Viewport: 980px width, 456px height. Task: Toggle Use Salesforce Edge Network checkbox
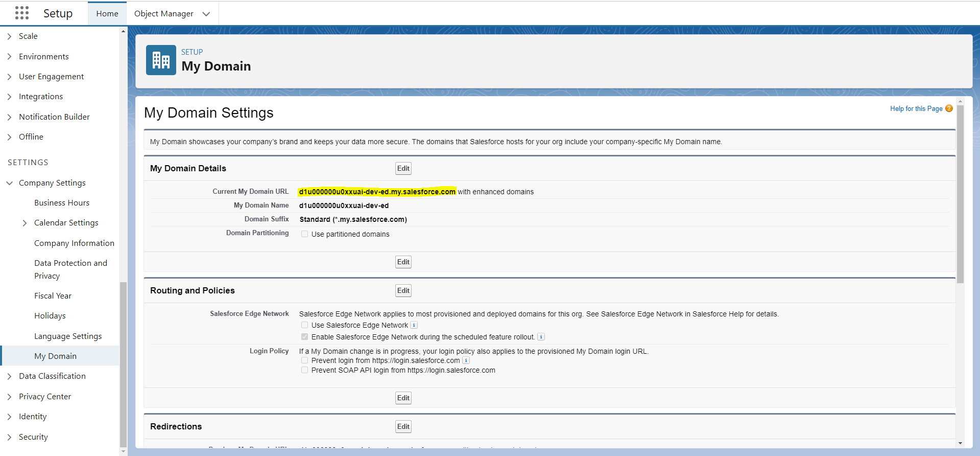(x=304, y=325)
